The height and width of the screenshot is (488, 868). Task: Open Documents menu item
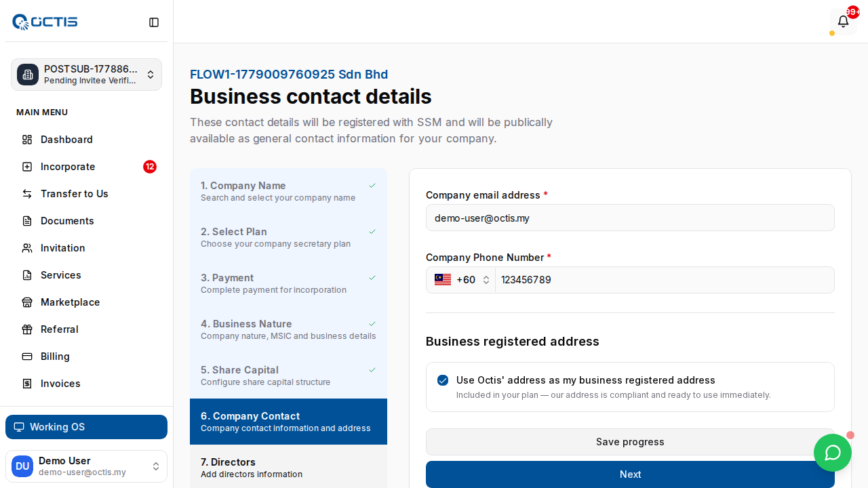coord(86,221)
